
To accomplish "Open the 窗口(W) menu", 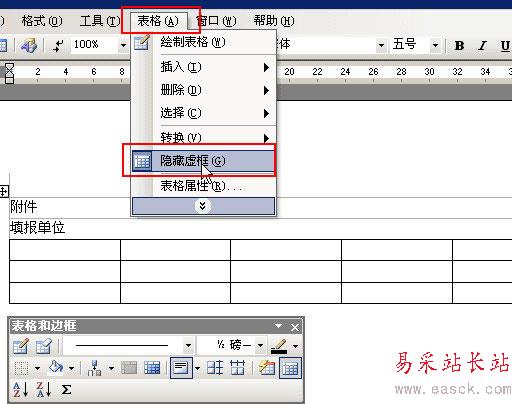I will point(216,21).
